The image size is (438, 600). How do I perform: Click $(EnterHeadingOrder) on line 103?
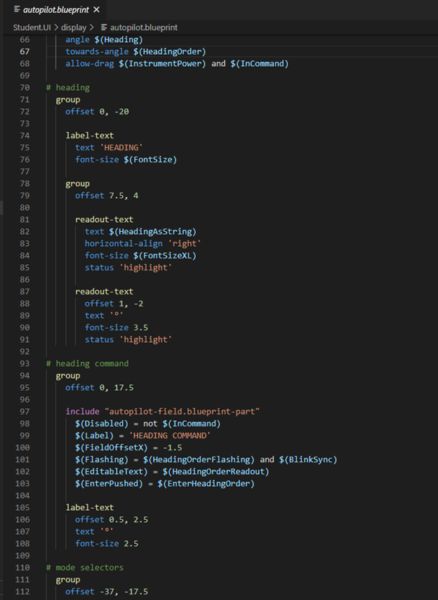pos(206,484)
